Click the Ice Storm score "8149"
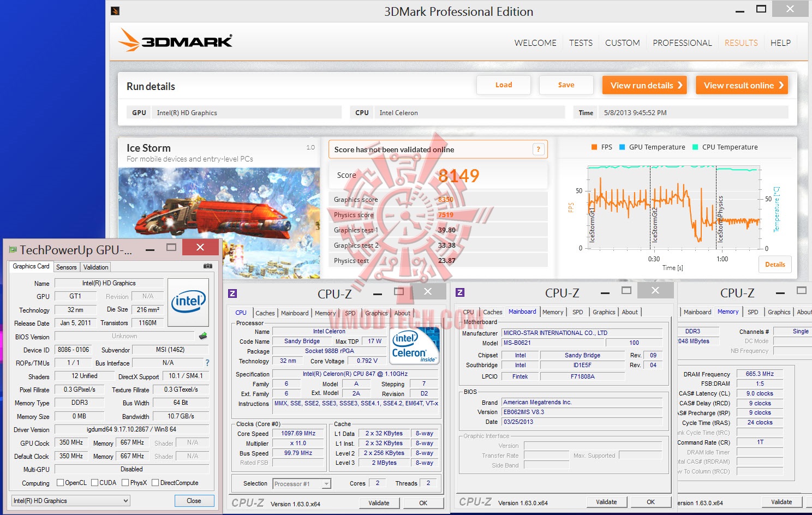This screenshot has height=515, width=812. pyautogui.click(x=458, y=176)
